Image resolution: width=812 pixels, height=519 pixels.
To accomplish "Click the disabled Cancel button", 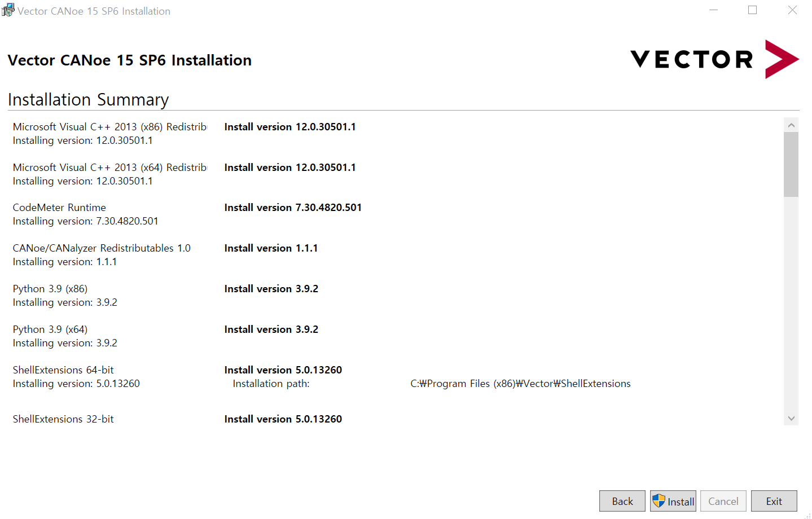I will point(723,501).
